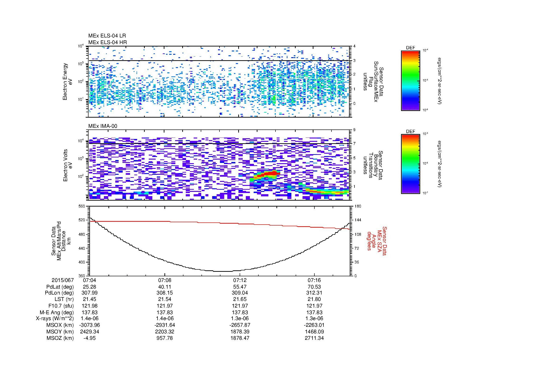Click the X-rays value '1.3e-06' under 07:16
This screenshot has height=392, width=555.
pos(314,318)
